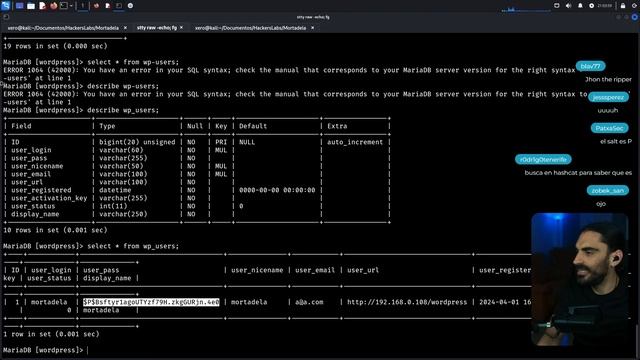The height and width of the screenshot is (360, 640).
Task: Open new tab icon in terminal title bar
Action: tap(6, 17)
